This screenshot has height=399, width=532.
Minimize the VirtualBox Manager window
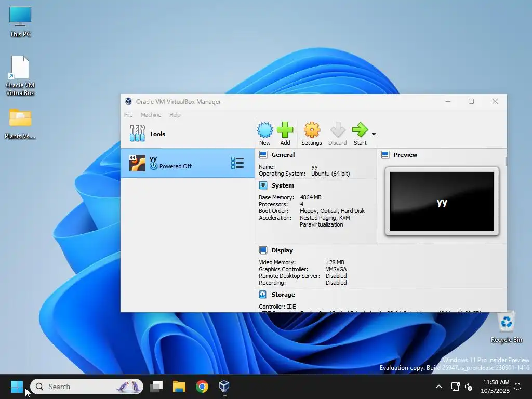point(448,101)
